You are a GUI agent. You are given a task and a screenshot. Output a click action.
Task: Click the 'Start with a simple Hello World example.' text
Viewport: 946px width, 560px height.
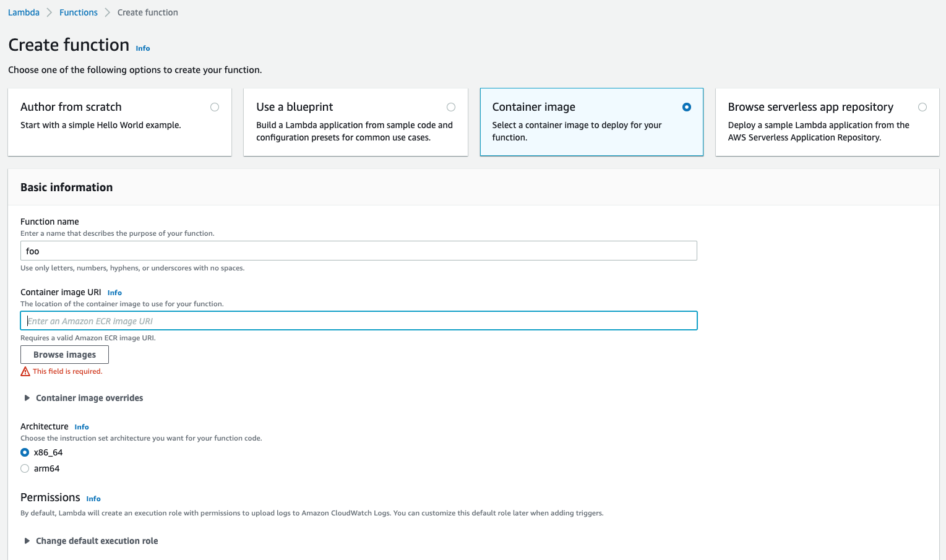(x=101, y=125)
